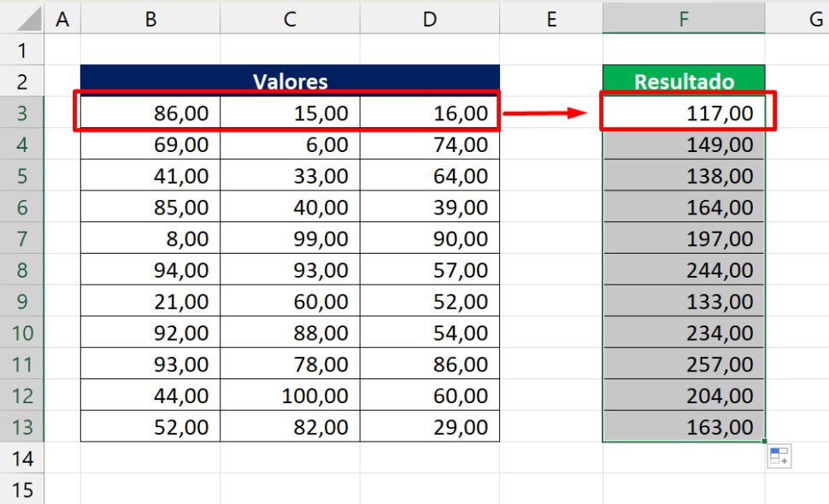Viewport: 829px width, 504px height.
Task: Click the result cell 163,00
Action: (x=684, y=427)
